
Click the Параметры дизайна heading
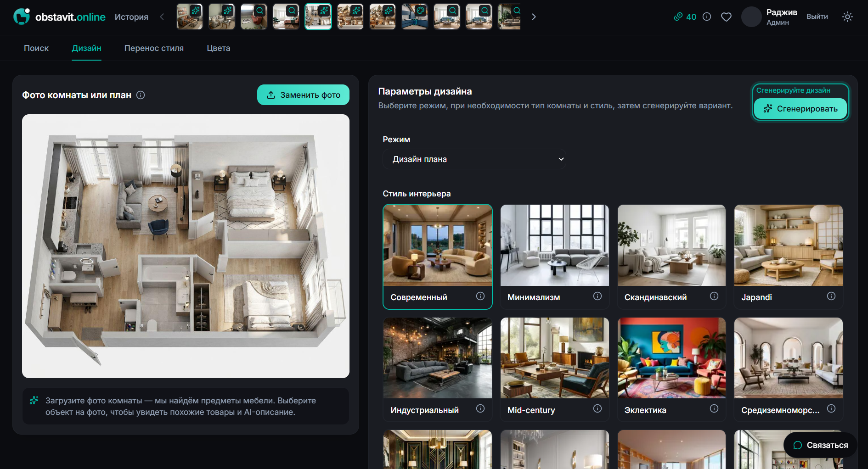(425, 91)
